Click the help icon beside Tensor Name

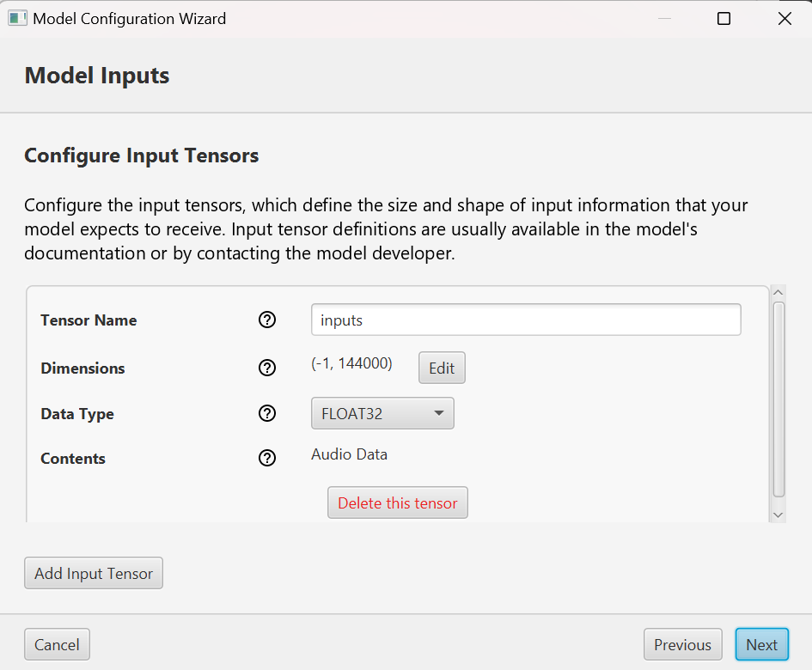[267, 320]
